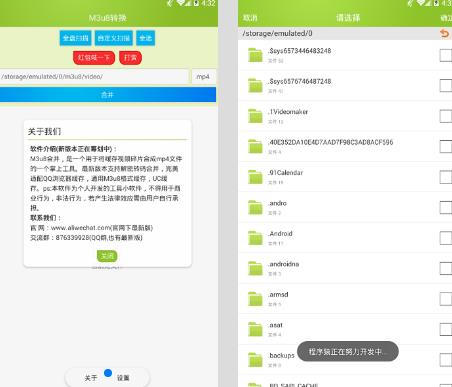
Task: Select the folder name .$sys6573446483248
Action: pyautogui.click(x=300, y=51)
